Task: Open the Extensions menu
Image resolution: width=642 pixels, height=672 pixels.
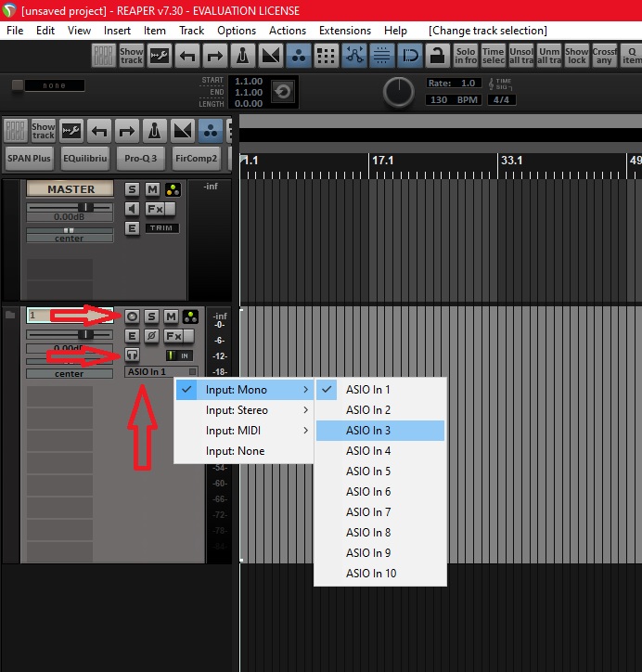Action: [x=345, y=31]
